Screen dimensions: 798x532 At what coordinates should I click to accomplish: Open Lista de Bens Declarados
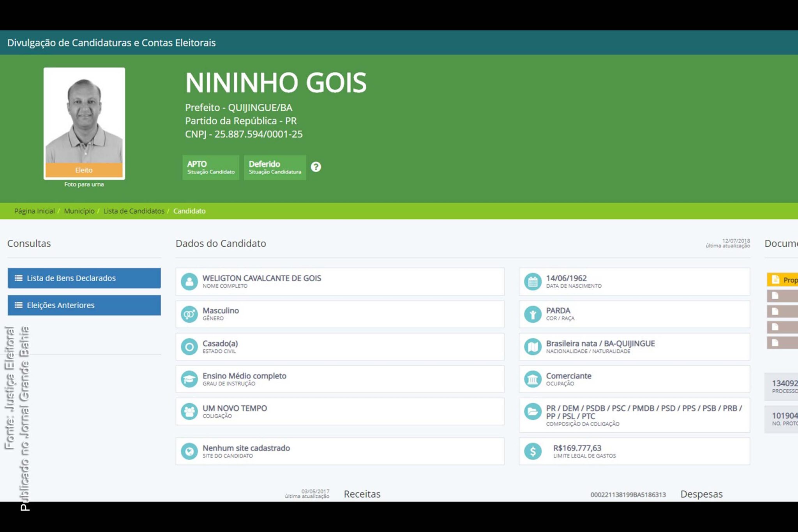click(x=84, y=278)
